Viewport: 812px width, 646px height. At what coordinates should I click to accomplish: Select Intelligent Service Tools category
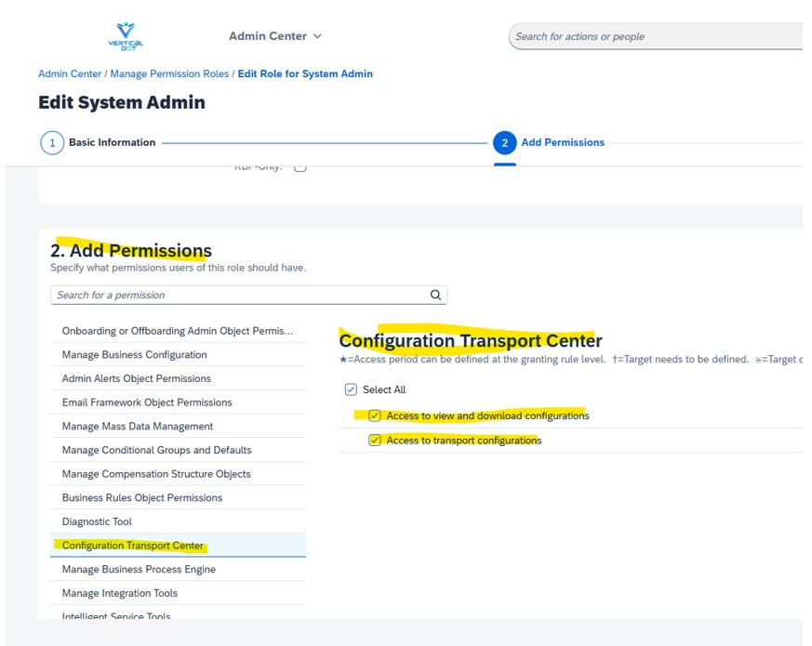pos(179,614)
